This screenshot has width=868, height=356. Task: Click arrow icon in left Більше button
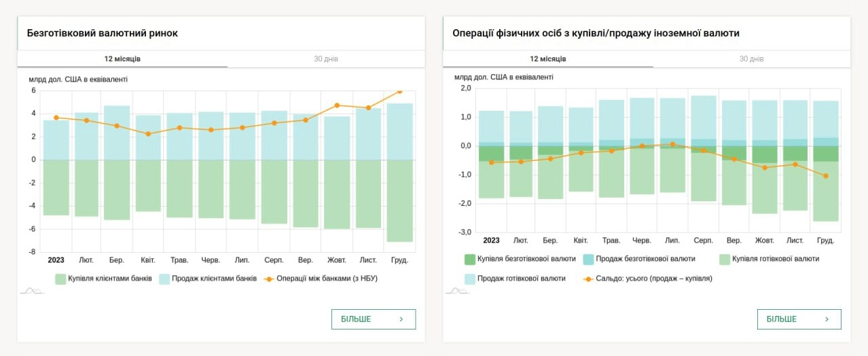tap(401, 319)
